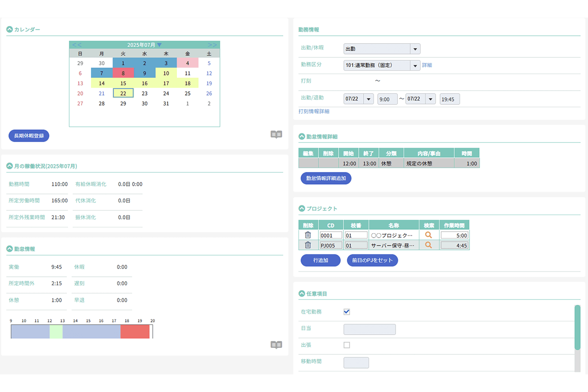Image resolution: width=588 pixels, height=392 pixels.
Task: Click the 日当 input field
Action: [369, 329]
